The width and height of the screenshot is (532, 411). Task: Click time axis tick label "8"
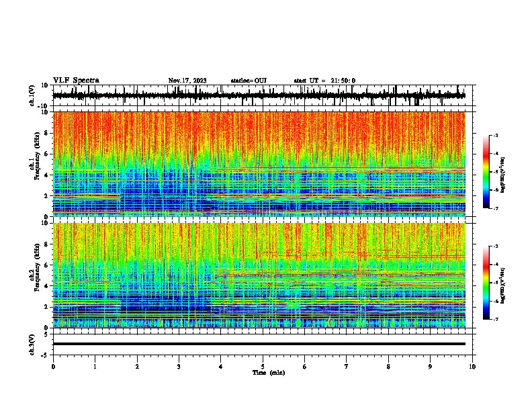388,367
